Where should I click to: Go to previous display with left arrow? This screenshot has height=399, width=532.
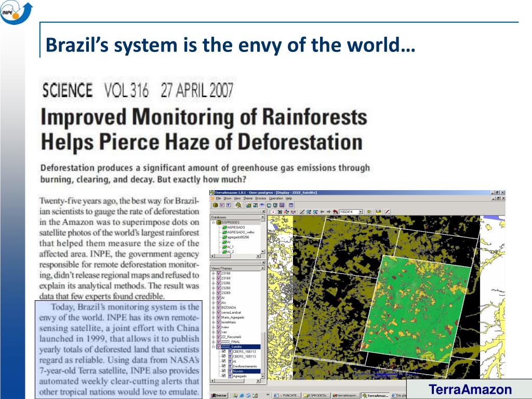click(322, 212)
